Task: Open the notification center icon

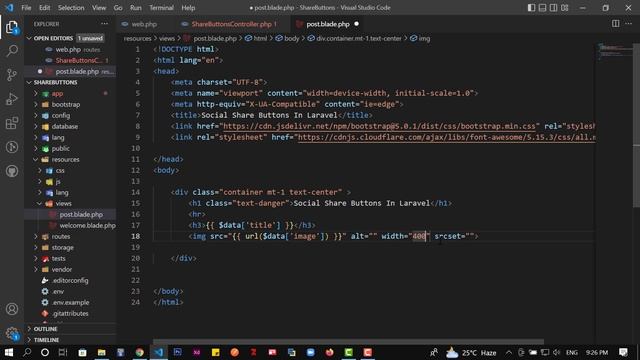Action: tap(623, 352)
